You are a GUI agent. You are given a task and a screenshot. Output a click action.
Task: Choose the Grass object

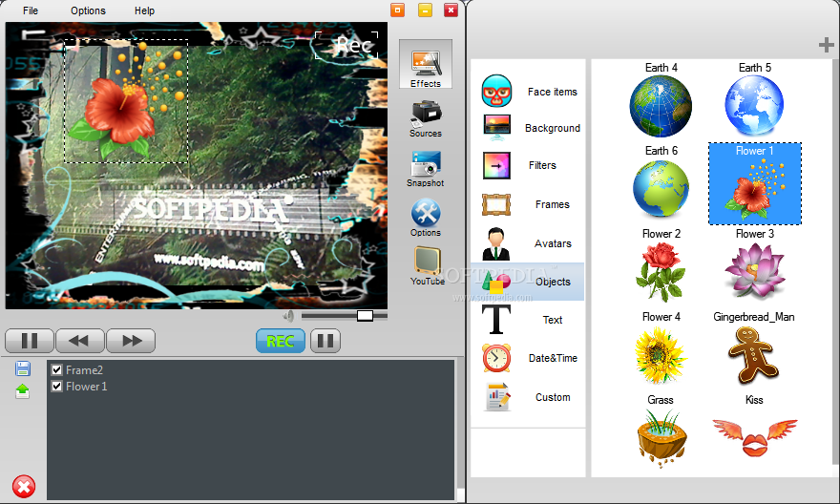661,432
